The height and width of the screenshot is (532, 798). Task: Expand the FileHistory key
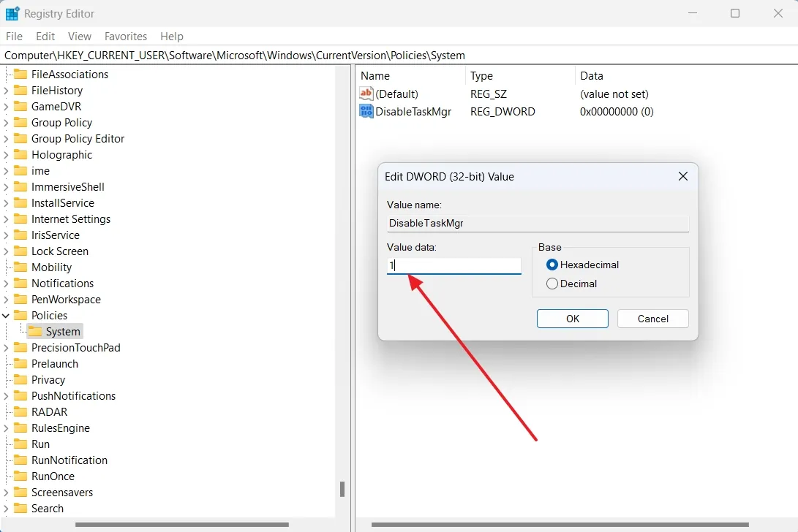click(x=6, y=91)
